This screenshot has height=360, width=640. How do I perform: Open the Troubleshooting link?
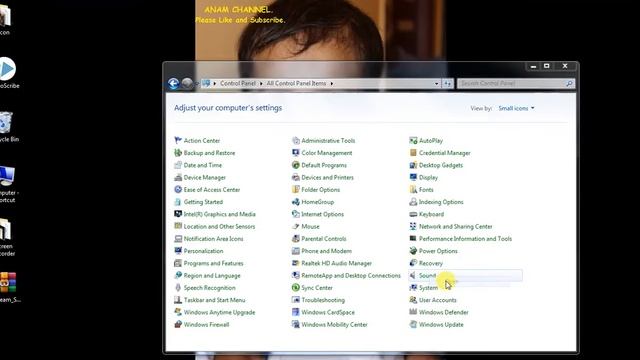point(323,300)
